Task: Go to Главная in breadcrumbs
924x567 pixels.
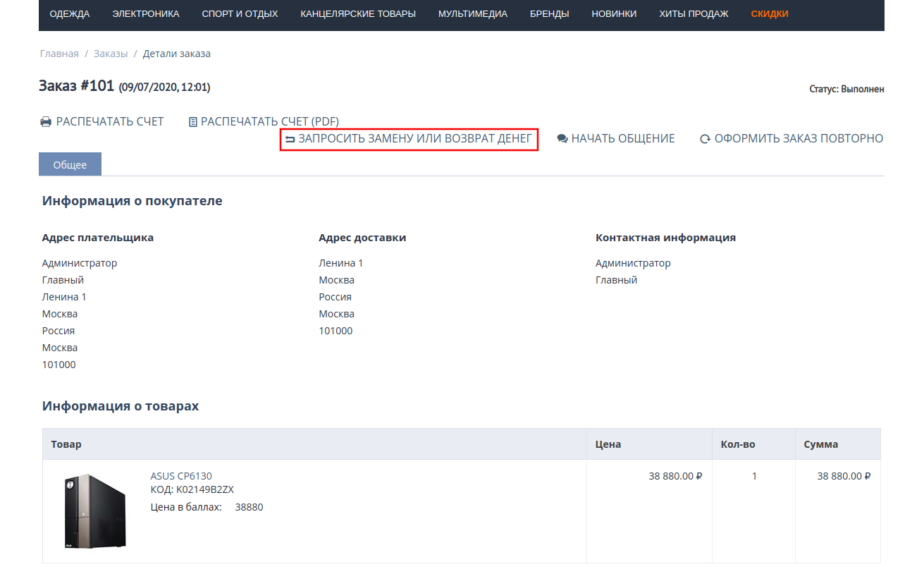Action: pos(59,54)
